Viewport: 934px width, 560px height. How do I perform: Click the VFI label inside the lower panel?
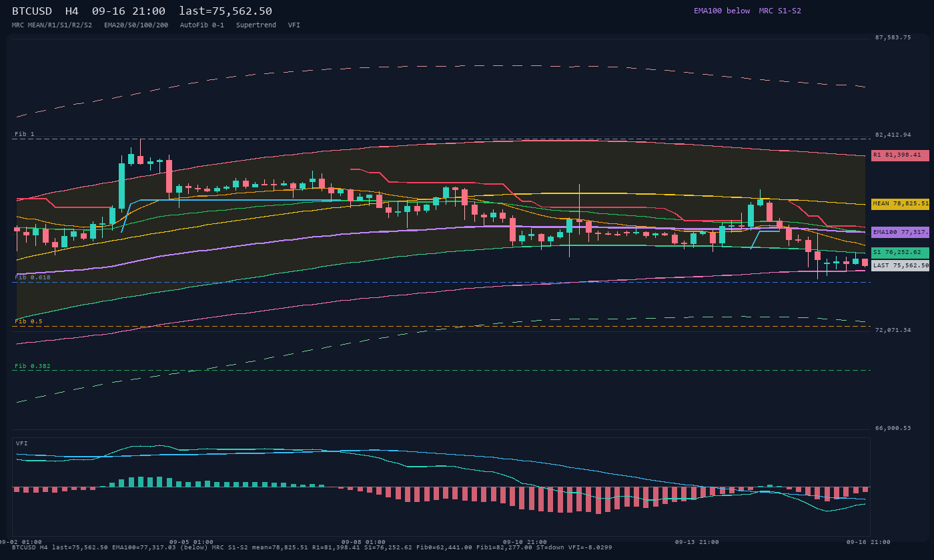tap(22, 443)
